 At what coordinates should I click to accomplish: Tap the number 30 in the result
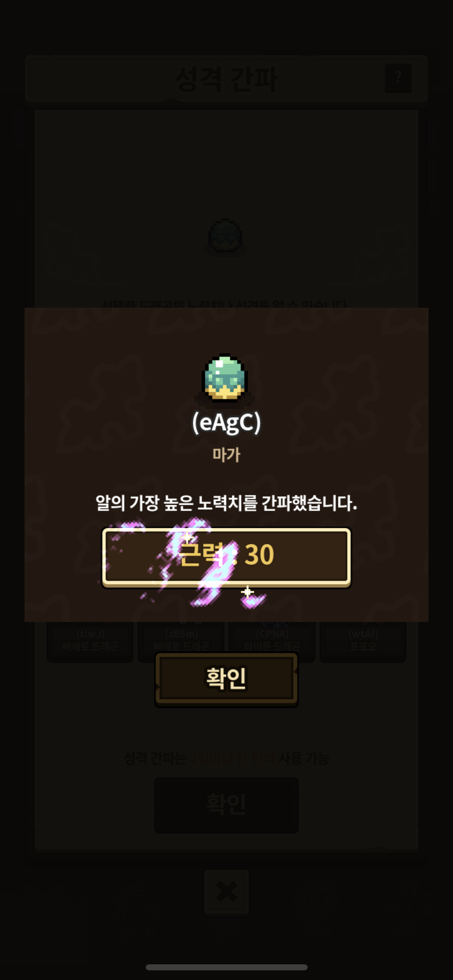pyautogui.click(x=259, y=555)
